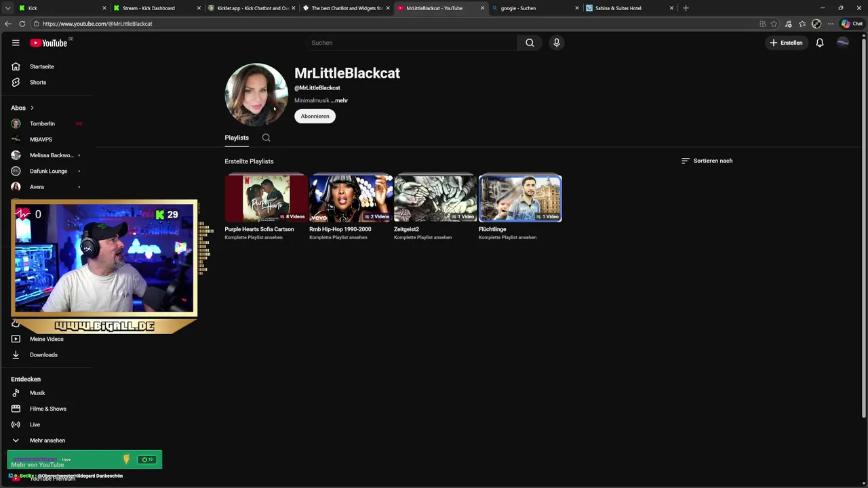Start voice search with microphone icon
Image resolution: width=868 pixels, height=488 pixels.
pyautogui.click(x=557, y=43)
